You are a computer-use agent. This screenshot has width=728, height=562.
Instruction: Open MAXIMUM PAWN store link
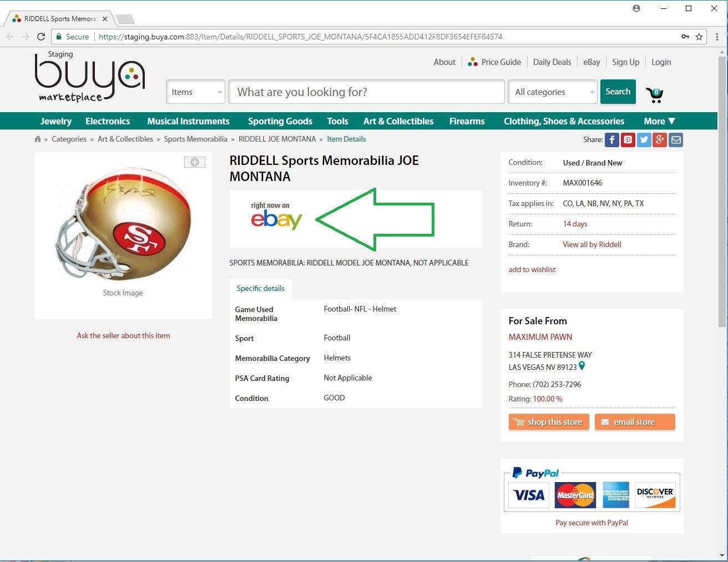coord(540,337)
